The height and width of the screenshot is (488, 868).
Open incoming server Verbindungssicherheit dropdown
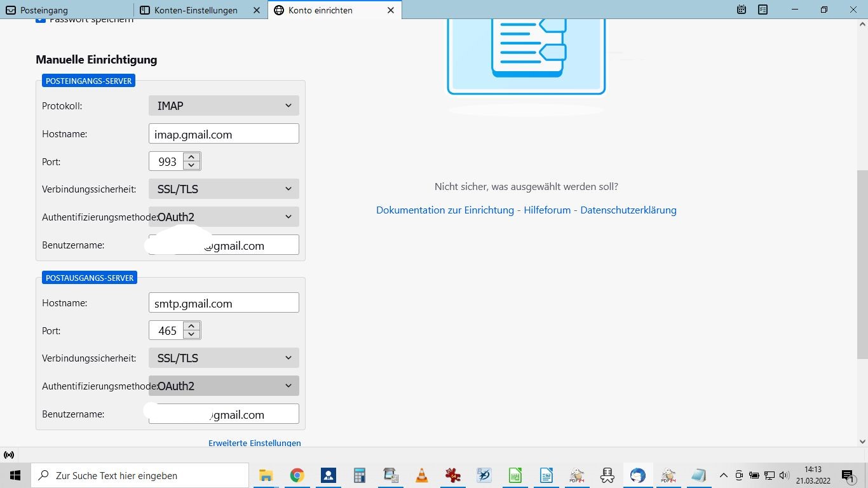(x=224, y=189)
